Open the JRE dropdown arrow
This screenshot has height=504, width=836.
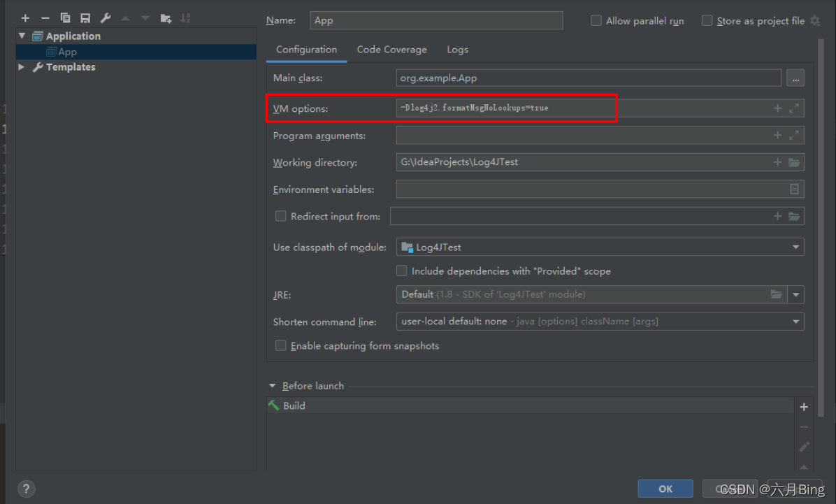click(x=795, y=294)
